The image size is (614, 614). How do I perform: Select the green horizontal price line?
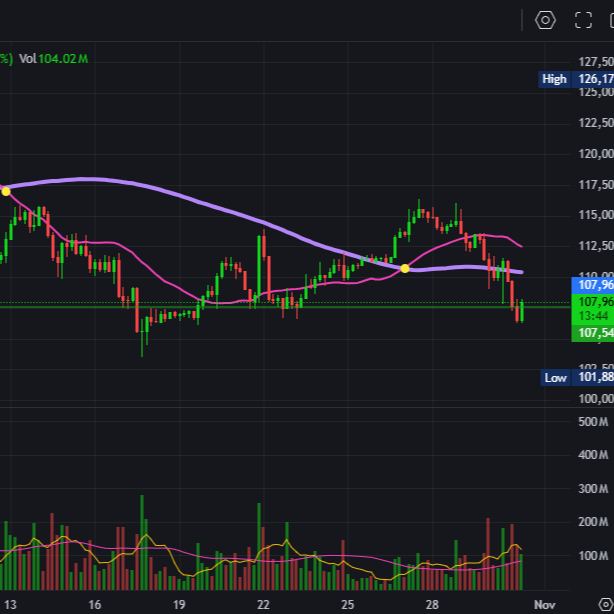[x=285, y=307]
